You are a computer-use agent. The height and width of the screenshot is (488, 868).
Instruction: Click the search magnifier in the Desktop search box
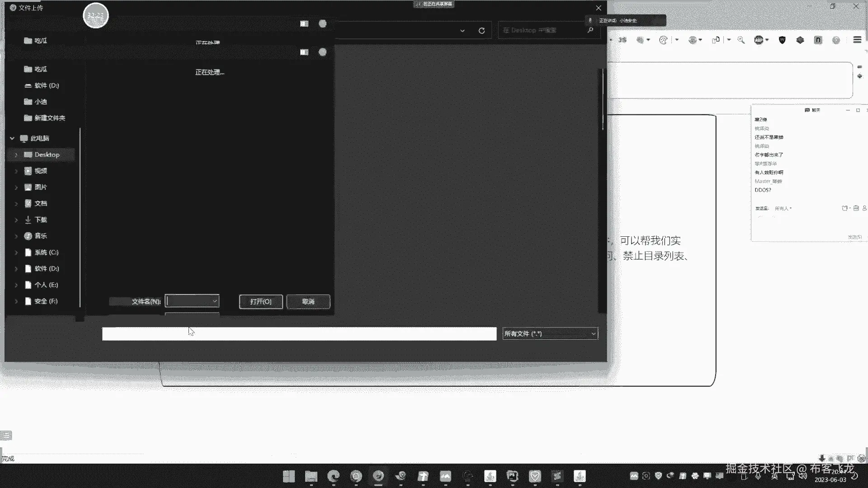click(x=590, y=30)
